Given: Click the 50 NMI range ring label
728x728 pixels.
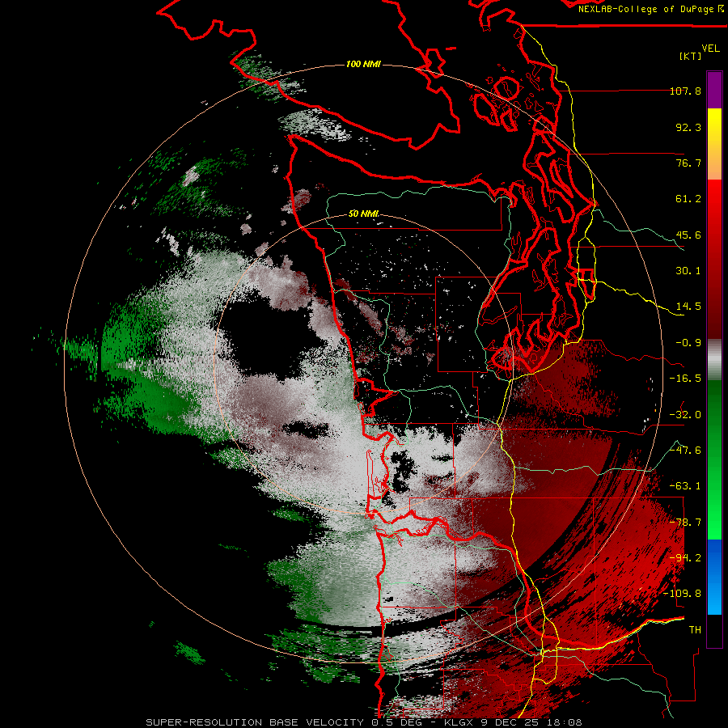Looking at the screenshot, I should [x=363, y=214].
